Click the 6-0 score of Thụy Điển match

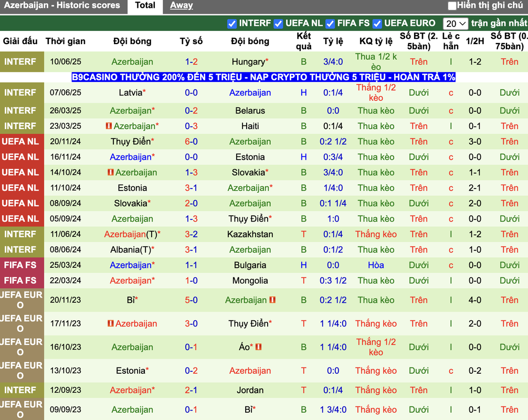(x=191, y=141)
